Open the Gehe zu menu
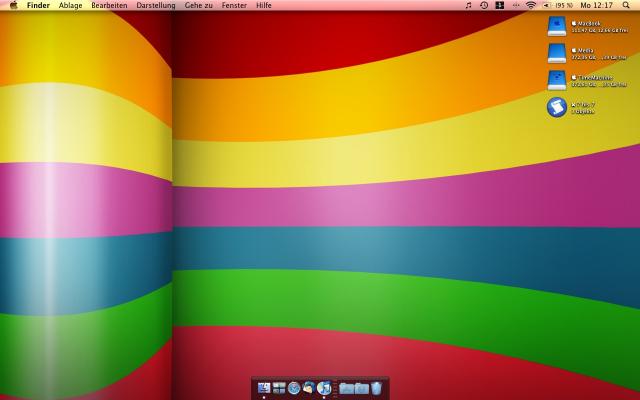This screenshot has width=640, height=400. tap(199, 5)
